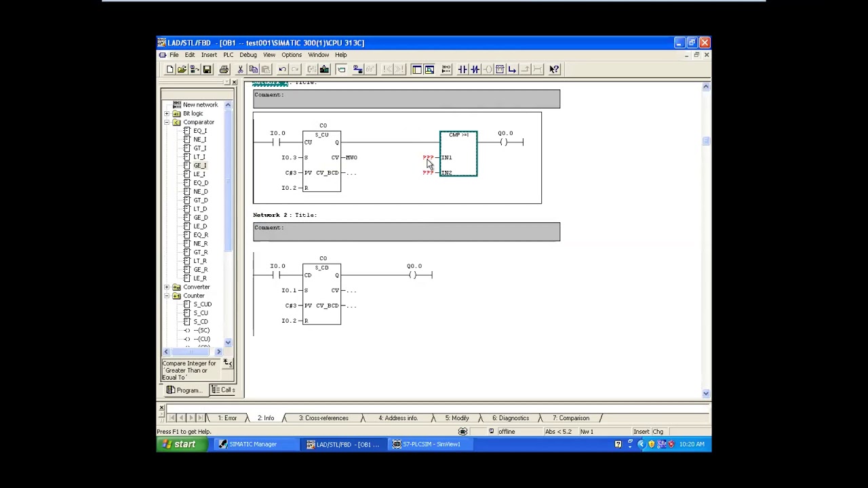Click the Open Branch toolbar icon
This screenshot has width=868, height=488.
512,69
